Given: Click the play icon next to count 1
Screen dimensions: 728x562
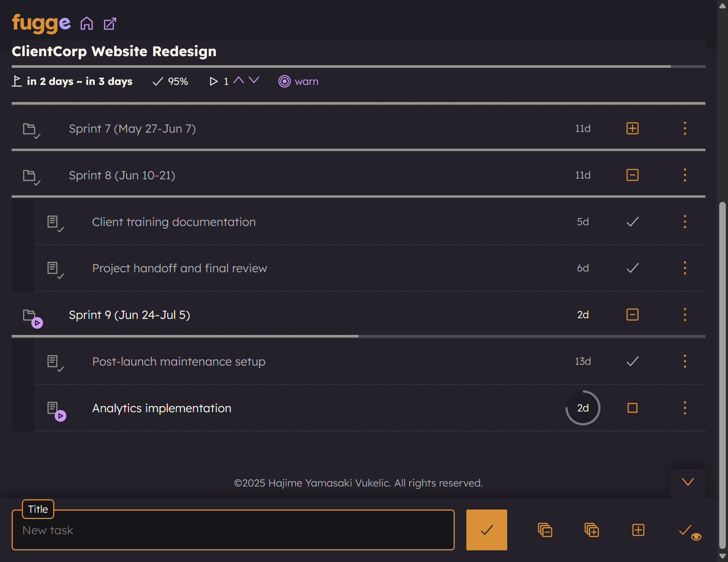Looking at the screenshot, I should [214, 81].
